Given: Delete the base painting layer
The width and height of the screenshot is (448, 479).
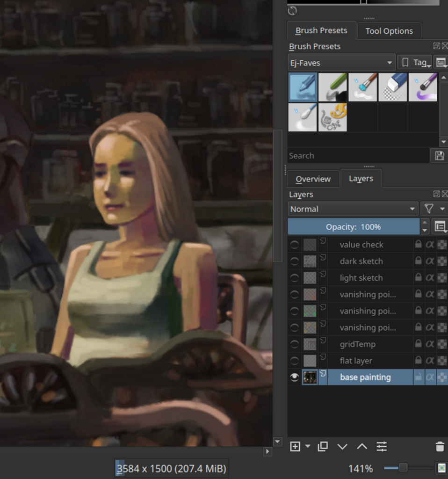Looking at the screenshot, I should click(439, 447).
